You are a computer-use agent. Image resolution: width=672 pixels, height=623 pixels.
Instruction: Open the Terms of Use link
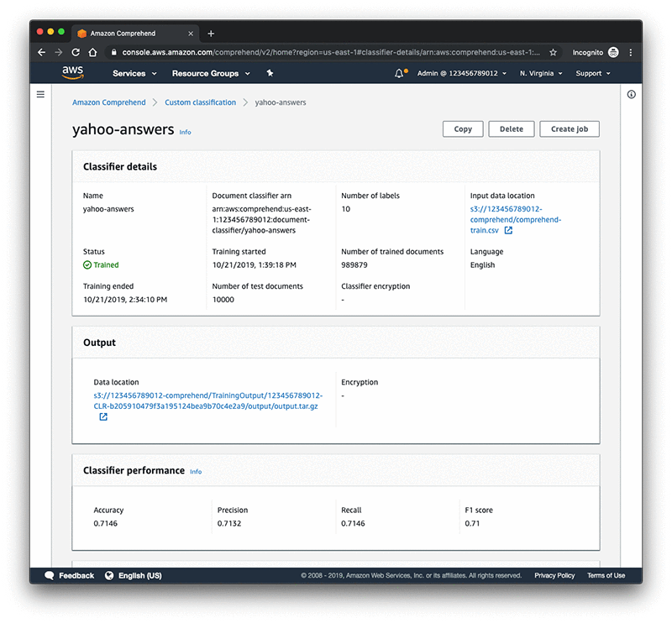point(606,575)
